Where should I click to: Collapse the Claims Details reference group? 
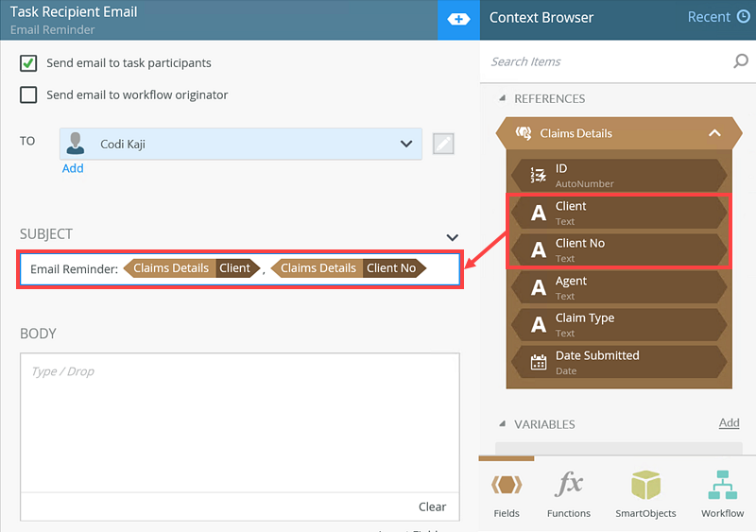tap(714, 133)
